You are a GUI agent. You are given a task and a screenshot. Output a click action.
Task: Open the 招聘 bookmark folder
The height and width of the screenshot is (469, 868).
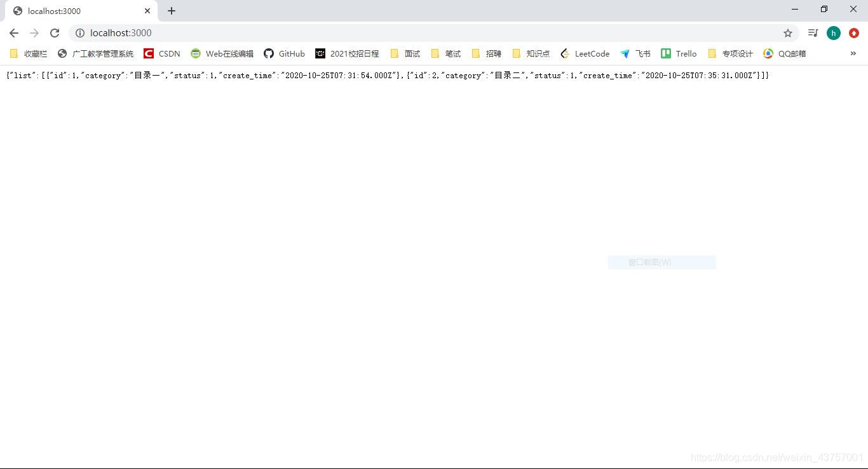(487, 54)
